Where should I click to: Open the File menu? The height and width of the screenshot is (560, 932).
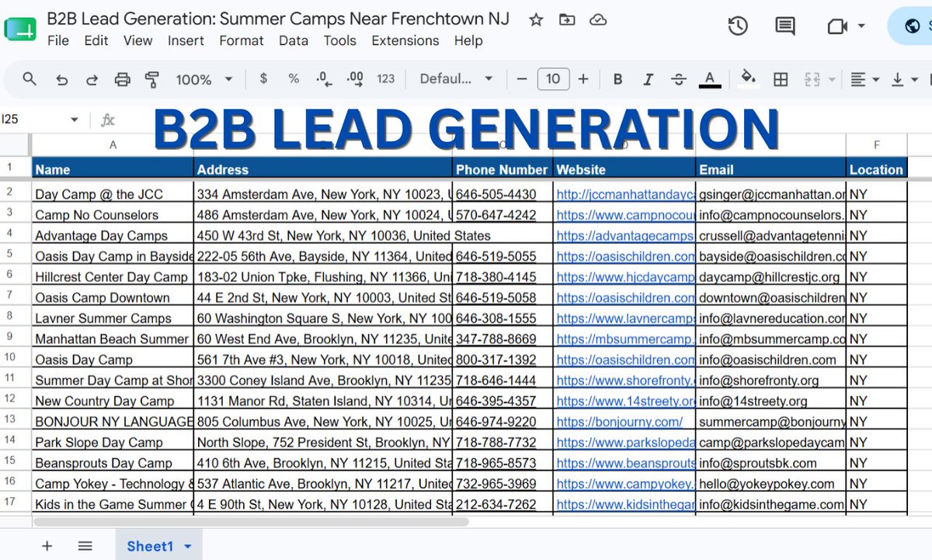click(x=58, y=40)
